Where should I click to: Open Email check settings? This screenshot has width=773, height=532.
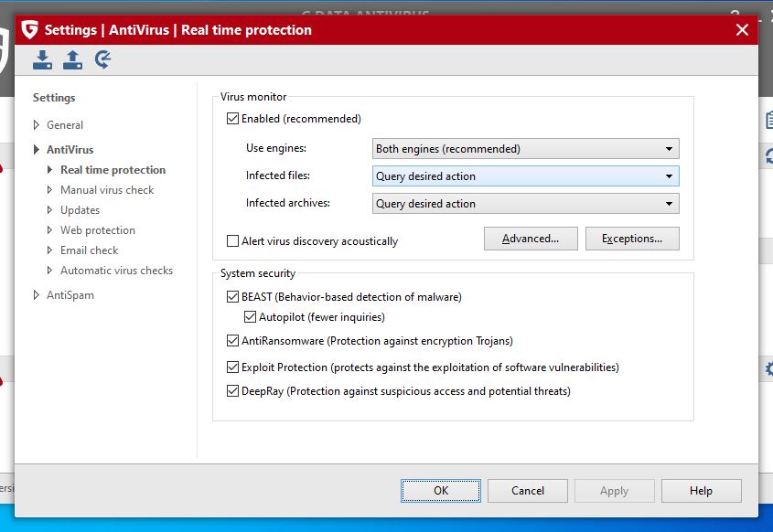(x=90, y=250)
